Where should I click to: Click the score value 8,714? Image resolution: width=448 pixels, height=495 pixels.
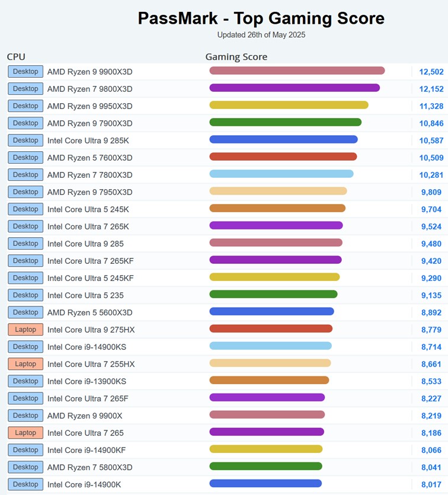[x=431, y=347]
